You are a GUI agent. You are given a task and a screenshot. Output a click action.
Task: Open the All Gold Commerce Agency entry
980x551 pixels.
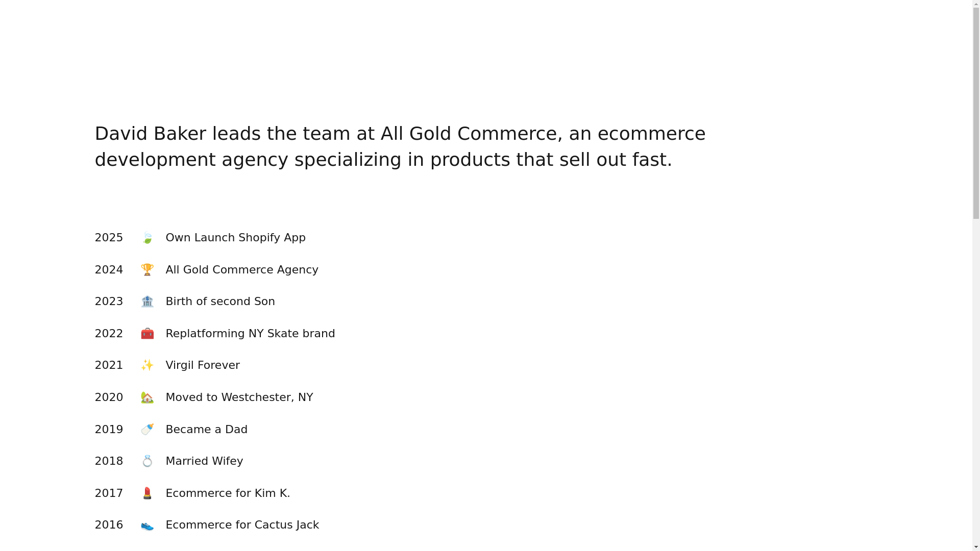click(x=242, y=270)
